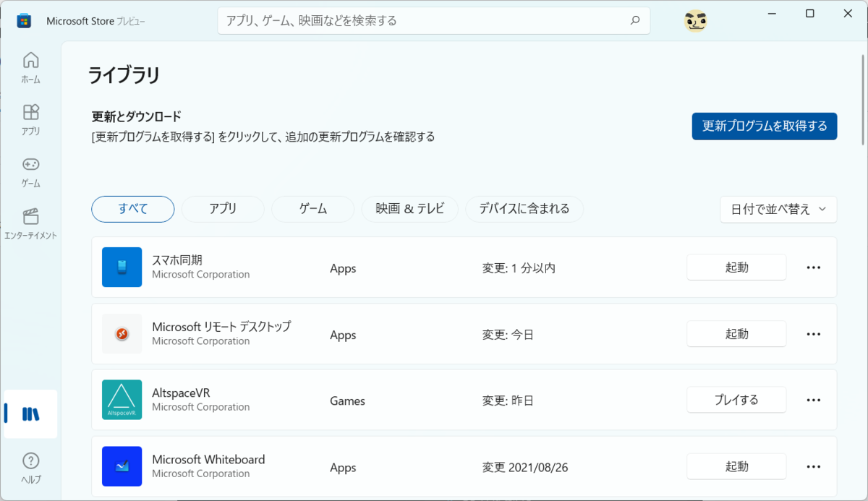This screenshot has width=868, height=501.
Task: Click 変更: 今日 in the リモート デスクトップ row
Action: tap(508, 335)
